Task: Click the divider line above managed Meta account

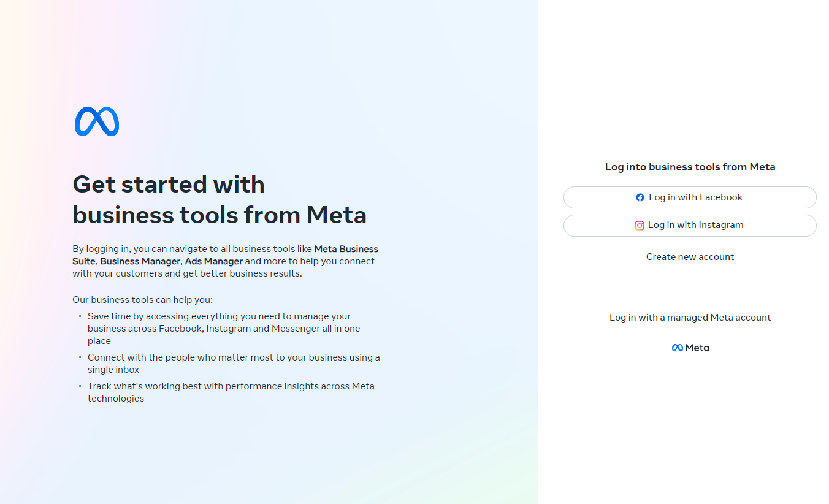Action: coord(690,288)
